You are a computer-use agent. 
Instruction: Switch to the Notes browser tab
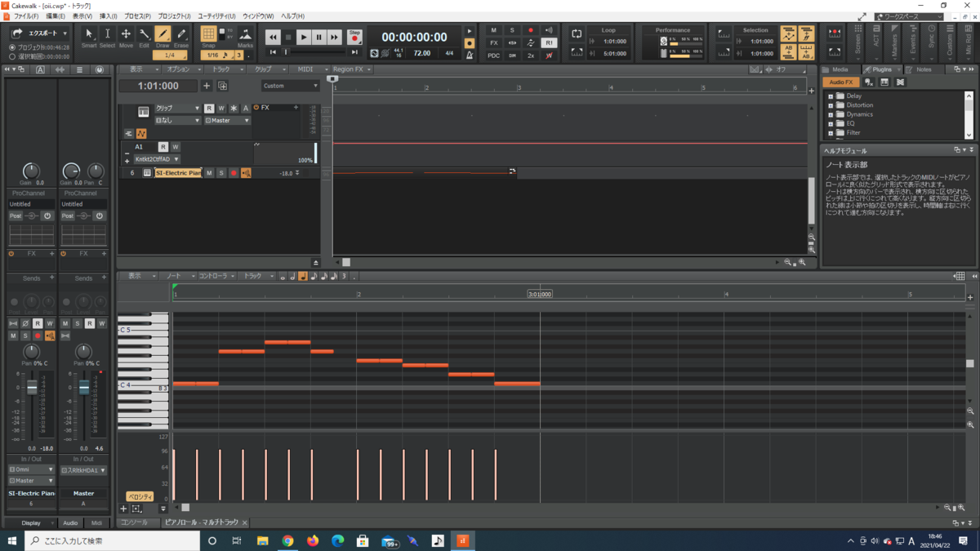coord(924,69)
